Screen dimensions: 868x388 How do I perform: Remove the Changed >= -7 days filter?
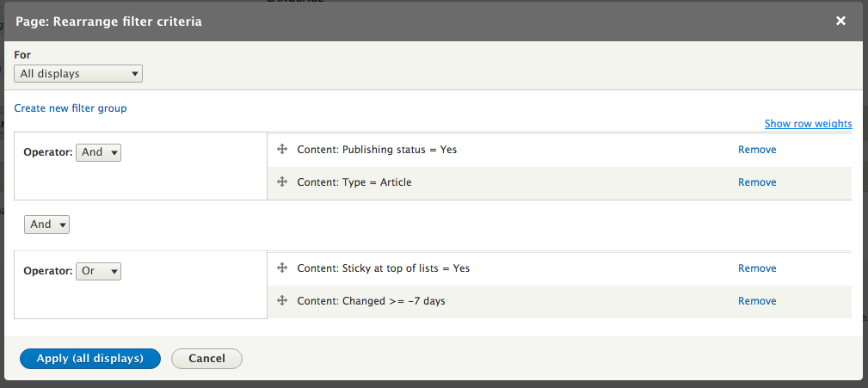(x=757, y=301)
